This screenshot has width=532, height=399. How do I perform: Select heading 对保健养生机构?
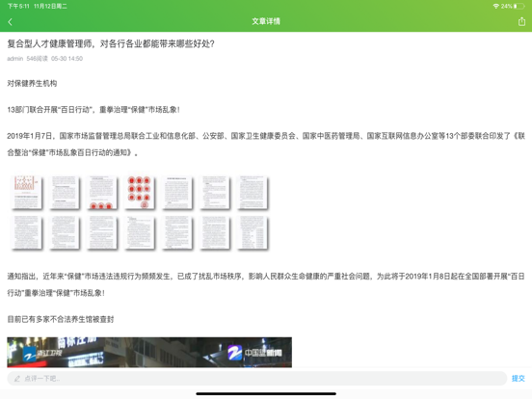(x=32, y=84)
